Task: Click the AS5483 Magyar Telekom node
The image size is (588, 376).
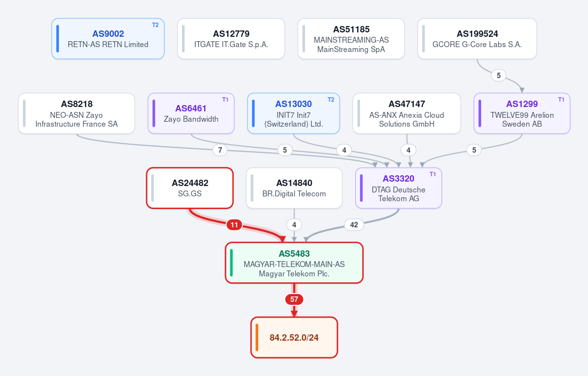Action: [294, 263]
